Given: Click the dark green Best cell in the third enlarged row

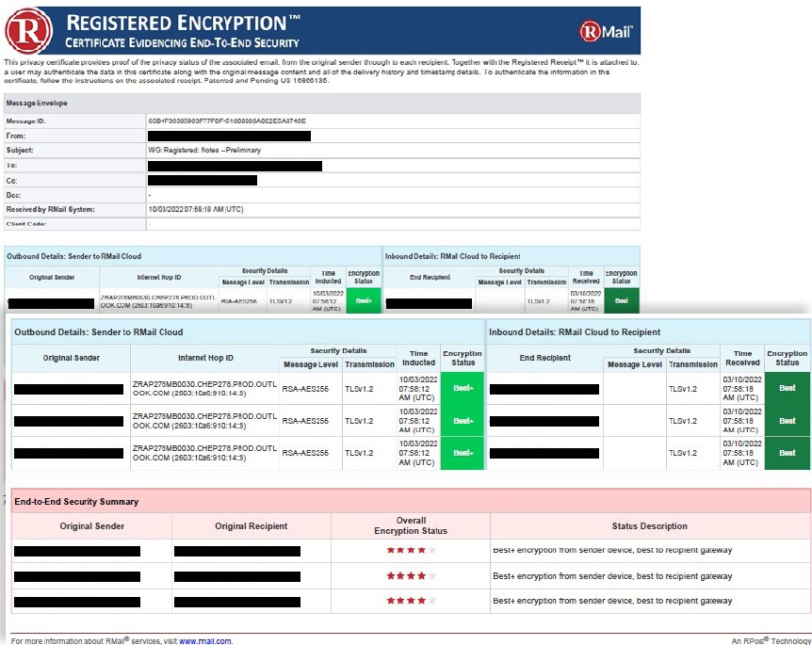Looking at the screenshot, I should coord(787,452).
